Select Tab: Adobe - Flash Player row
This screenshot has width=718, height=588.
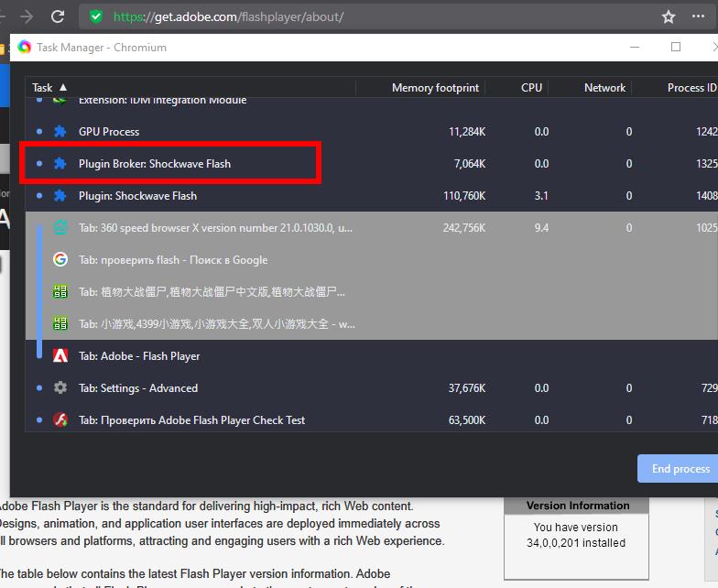(372, 355)
